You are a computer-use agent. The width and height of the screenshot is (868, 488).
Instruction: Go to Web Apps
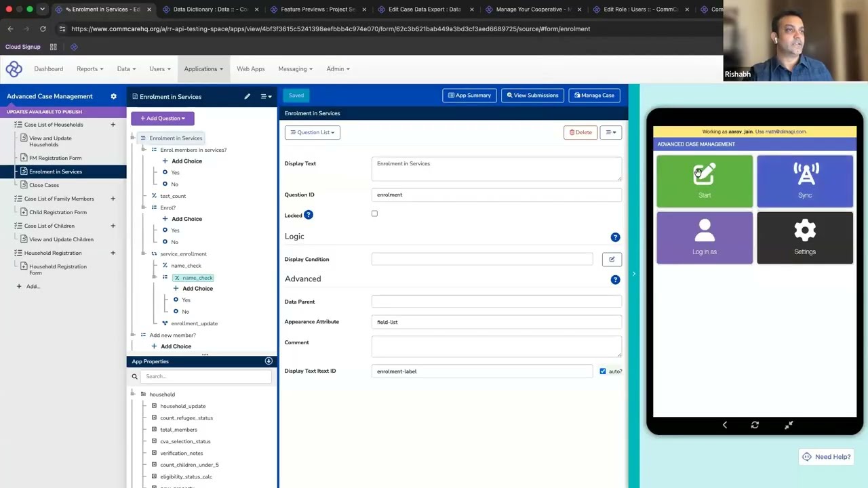[x=250, y=68]
